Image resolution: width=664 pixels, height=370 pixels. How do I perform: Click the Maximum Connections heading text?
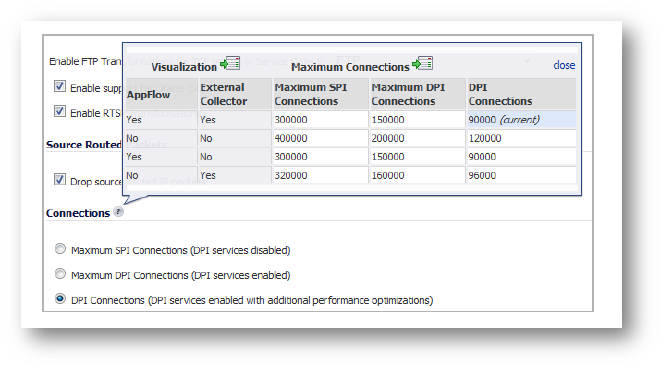(x=350, y=67)
